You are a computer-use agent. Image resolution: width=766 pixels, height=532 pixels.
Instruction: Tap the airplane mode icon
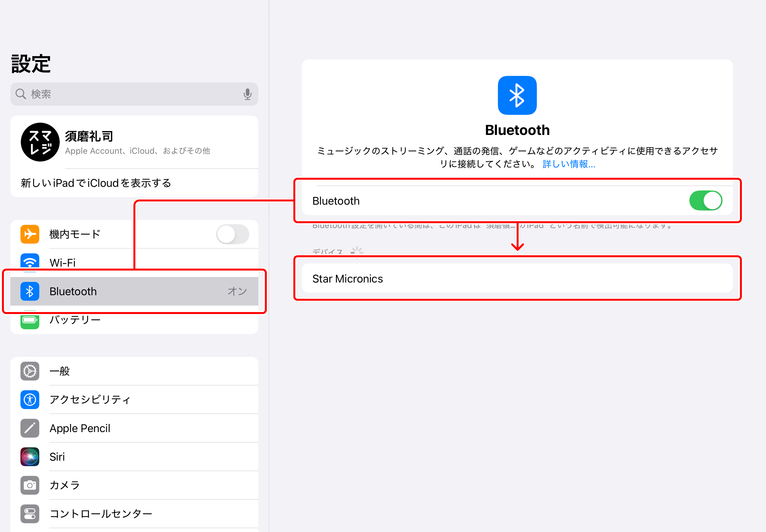point(30,234)
